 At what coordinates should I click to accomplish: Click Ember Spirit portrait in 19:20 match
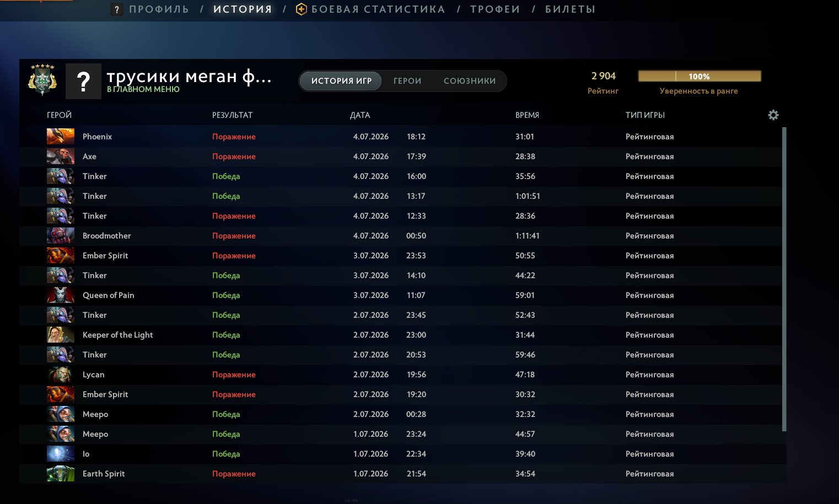pyautogui.click(x=61, y=394)
